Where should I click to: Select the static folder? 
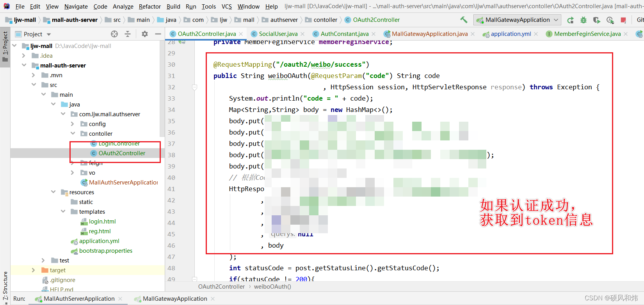86,202
